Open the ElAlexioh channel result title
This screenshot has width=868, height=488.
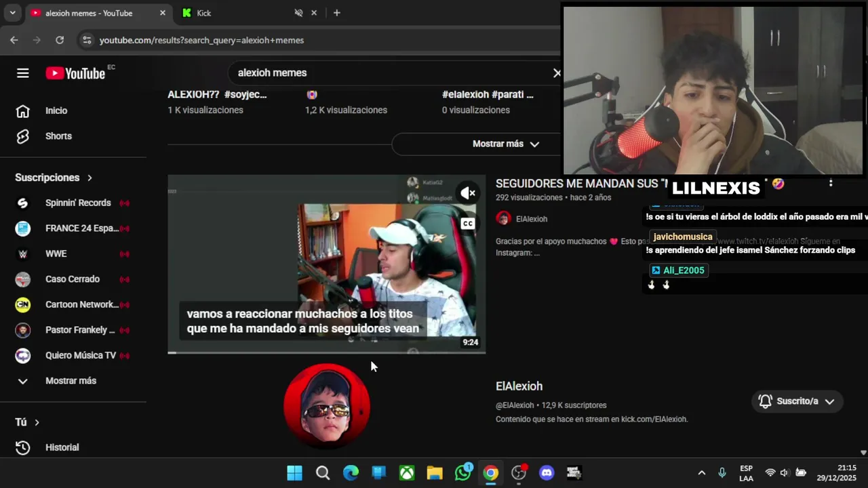coord(519,386)
